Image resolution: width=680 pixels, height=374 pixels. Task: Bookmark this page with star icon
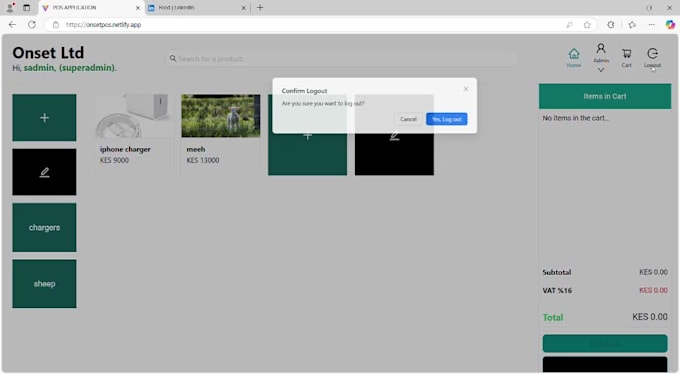pos(587,25)
